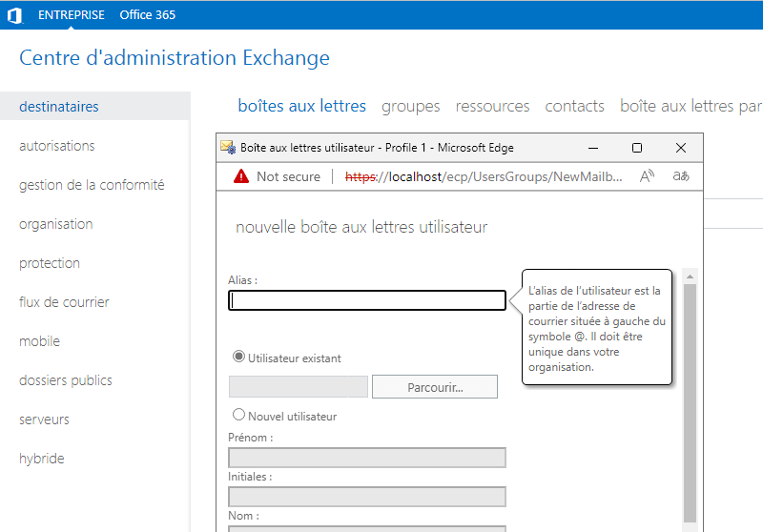Minimize the new mailbox popup window
Image resolution: width=763 pixels, height=532 pixels.
click(x=593, y=148)
